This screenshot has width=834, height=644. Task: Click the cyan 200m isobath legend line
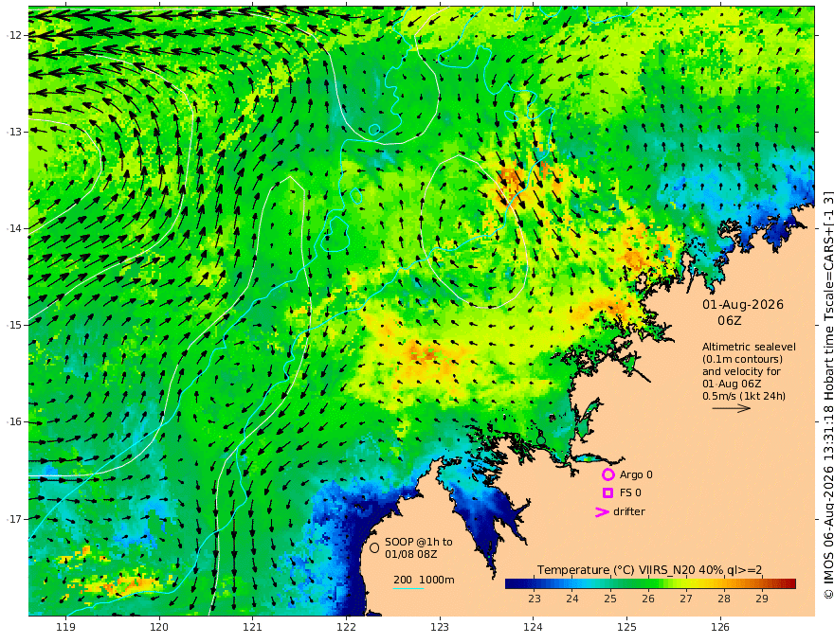(x=408, y=588)
